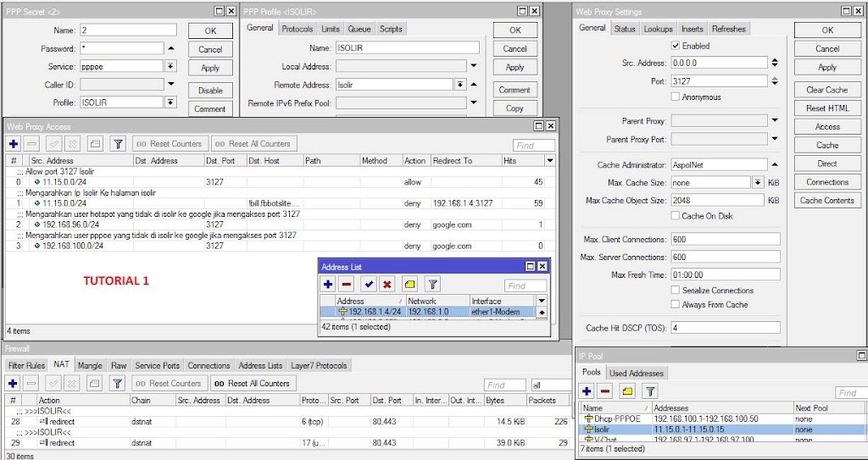Comment icon in IP Pool toolbar
The height and width of the screenshot is (460, 868).
(x=627, y=391)
